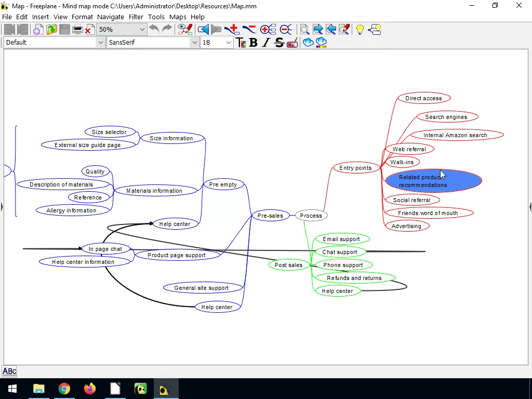Toggle italic text formatting
The image size is (532, 399).
266,43
